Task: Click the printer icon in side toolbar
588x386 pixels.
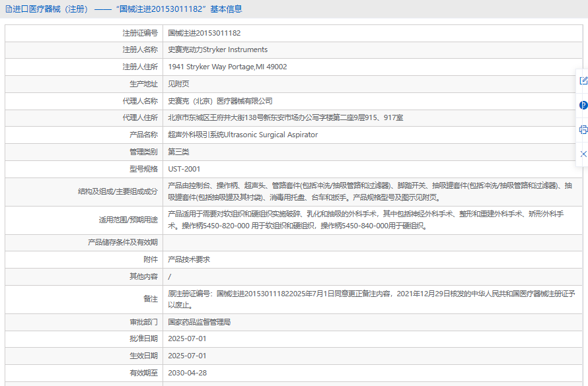Action: click(583, 129)
